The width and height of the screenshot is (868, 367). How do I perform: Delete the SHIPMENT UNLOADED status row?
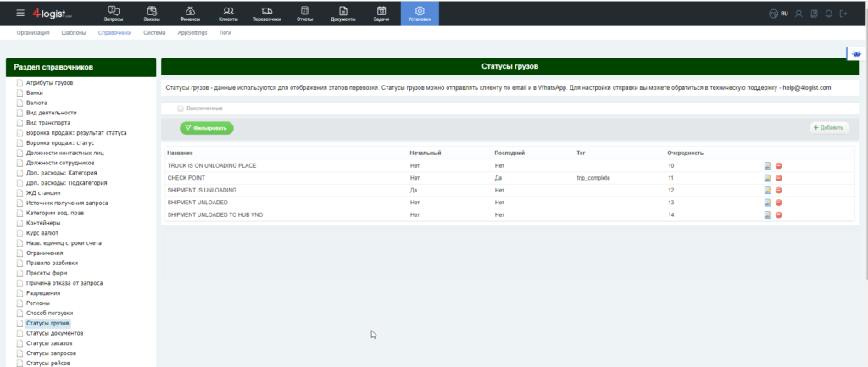(778, 203)
